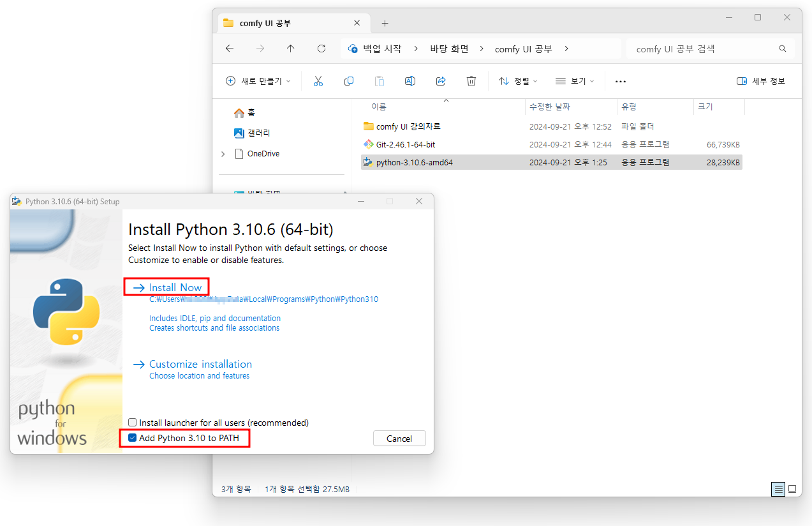
Task: Enable Install launcher for all users checkbox
Action: [x=132, y=423]
